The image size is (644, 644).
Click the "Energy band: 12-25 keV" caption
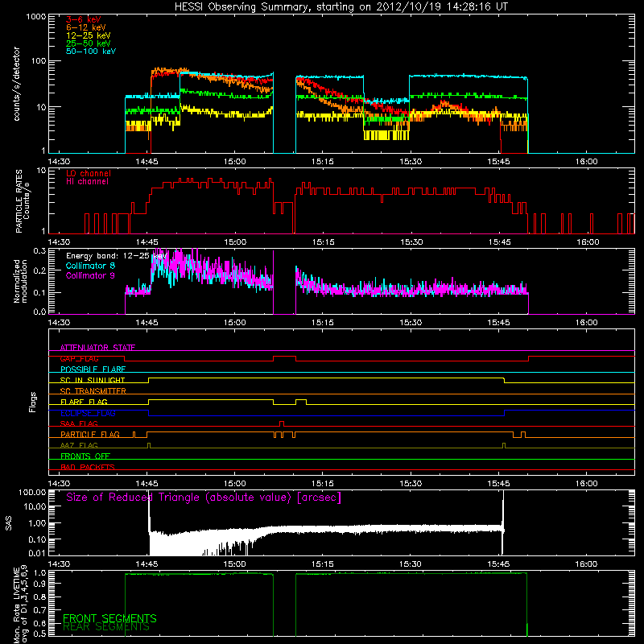point(117,256)
